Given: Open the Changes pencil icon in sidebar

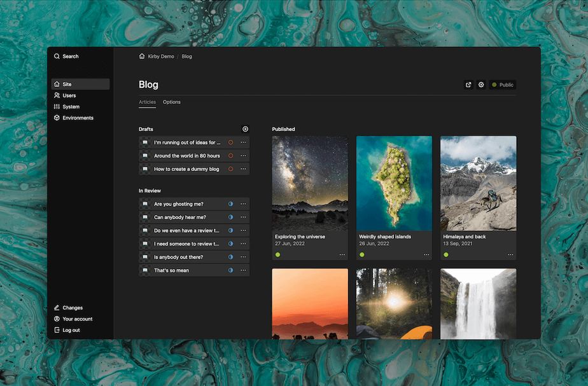Looking at the screenshot, I should [x=57, y=308].
